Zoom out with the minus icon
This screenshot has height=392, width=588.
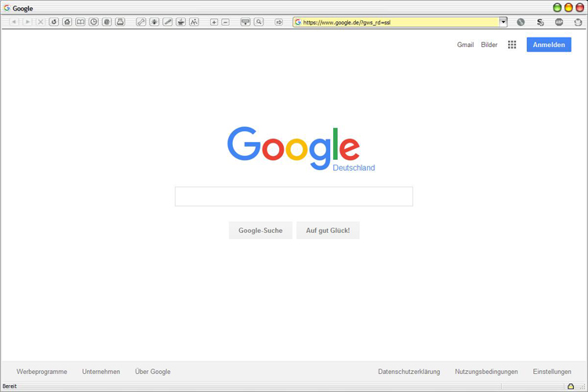pyautogui.click(x=225, y=22)
